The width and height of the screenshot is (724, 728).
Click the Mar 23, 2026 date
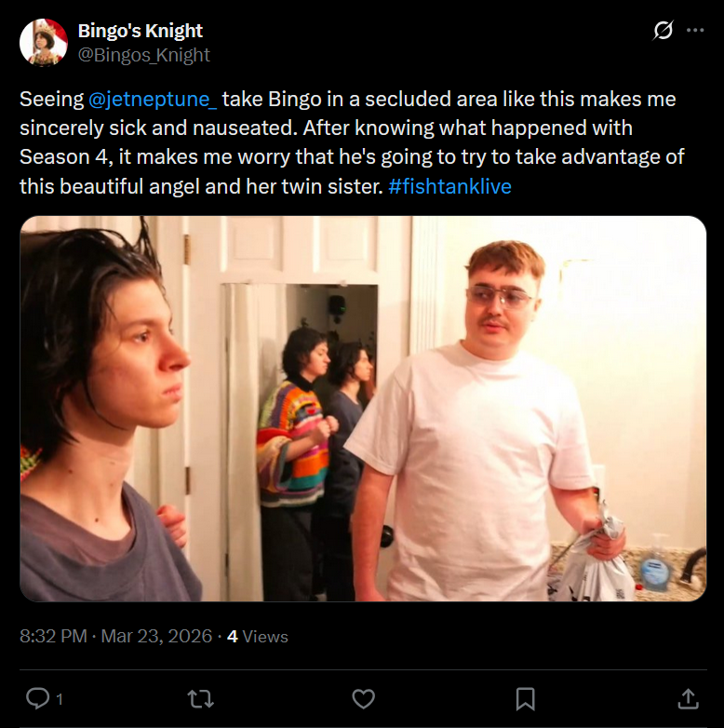(x=156, y=636)
